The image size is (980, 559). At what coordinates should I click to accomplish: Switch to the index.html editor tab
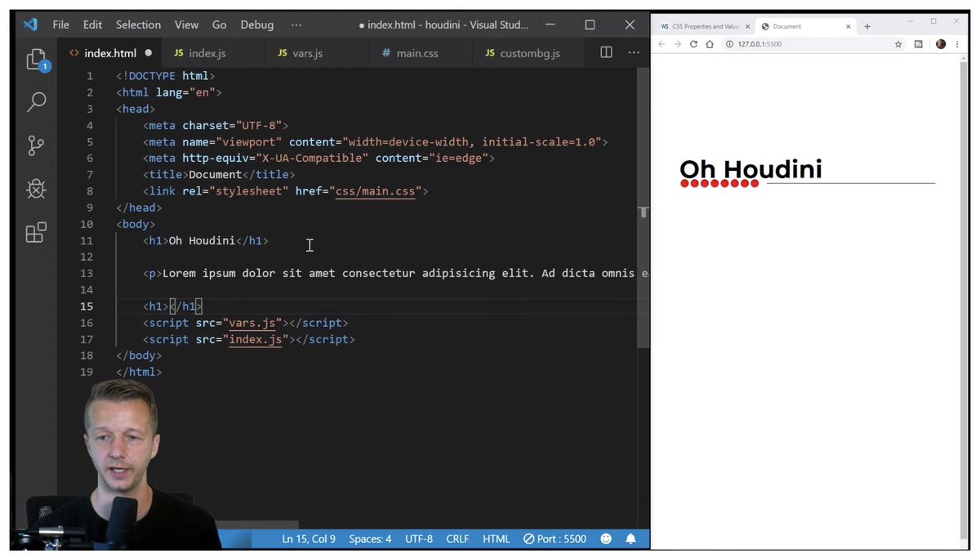(109, 53)
